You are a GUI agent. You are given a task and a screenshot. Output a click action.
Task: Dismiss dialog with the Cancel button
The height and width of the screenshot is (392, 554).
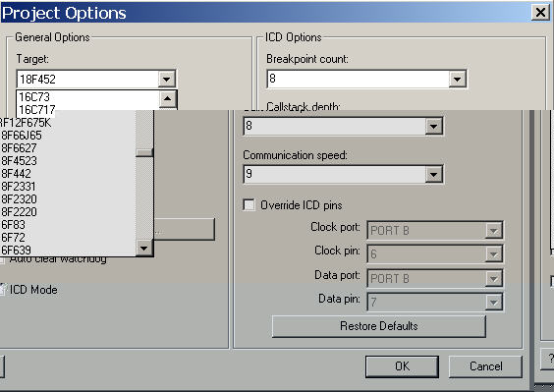tap(485, 366)
